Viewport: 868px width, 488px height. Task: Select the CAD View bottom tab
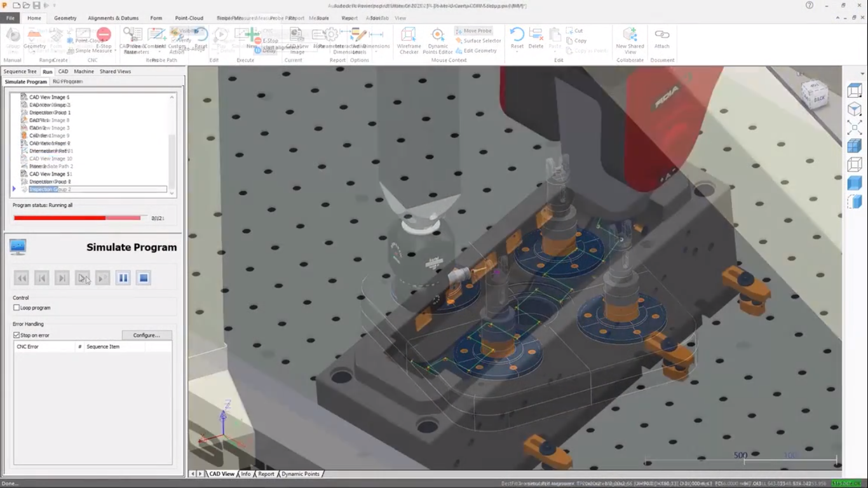pyautogui.click(x=222, y=474)
